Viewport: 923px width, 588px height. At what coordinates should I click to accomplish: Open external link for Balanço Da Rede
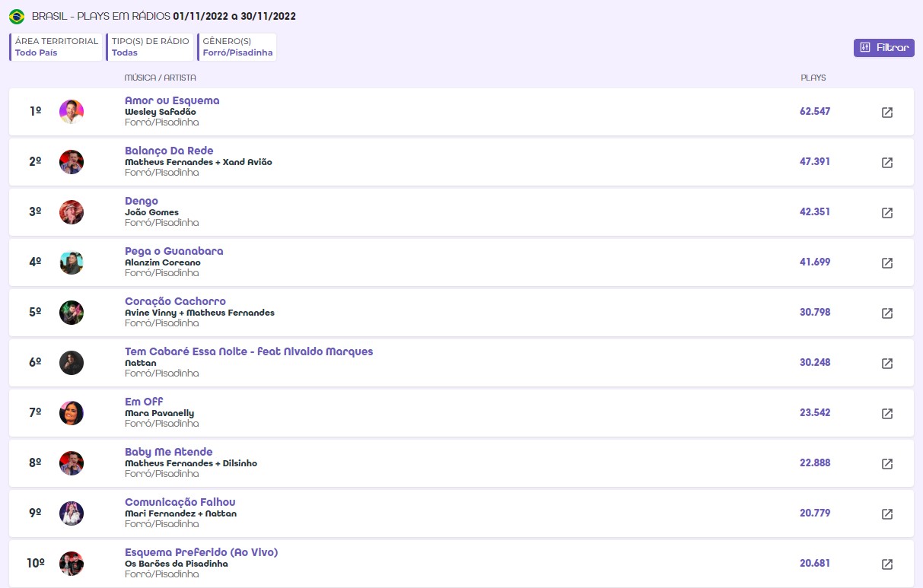[x=886, y=163]
